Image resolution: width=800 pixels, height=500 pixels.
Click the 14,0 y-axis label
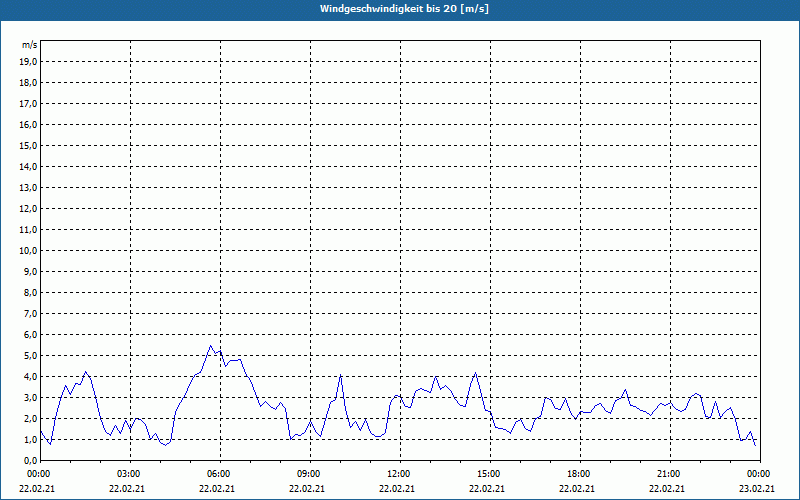pyautogui.click(x=28, y=166)
